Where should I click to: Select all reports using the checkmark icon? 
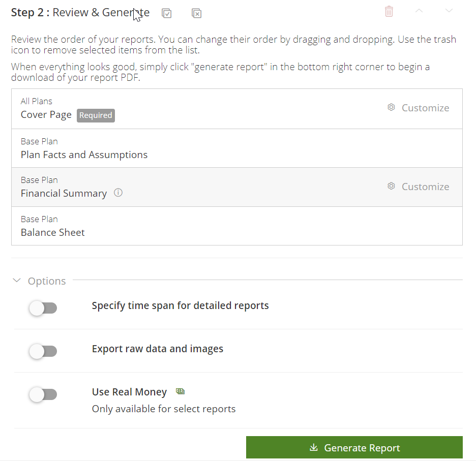click(166, 13)
